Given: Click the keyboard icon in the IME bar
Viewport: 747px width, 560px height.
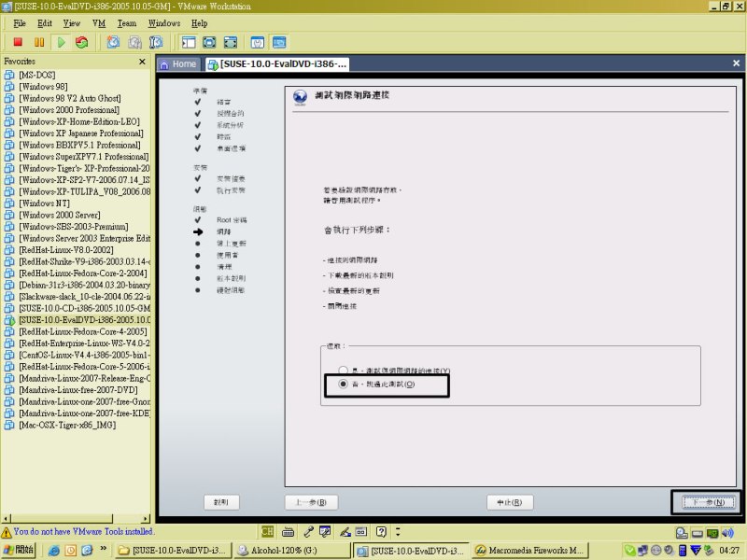Looking at the screenshot, I should pyautogui.click(x=288, y=532).
